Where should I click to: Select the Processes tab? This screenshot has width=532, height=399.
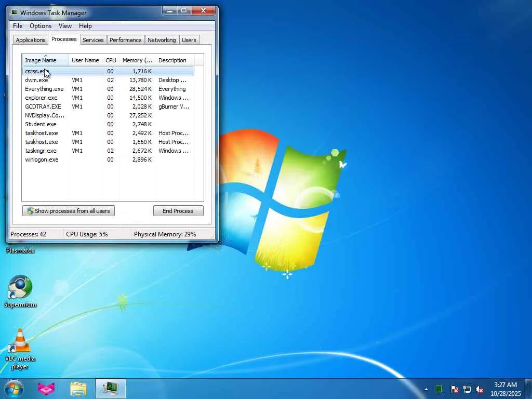64,39
